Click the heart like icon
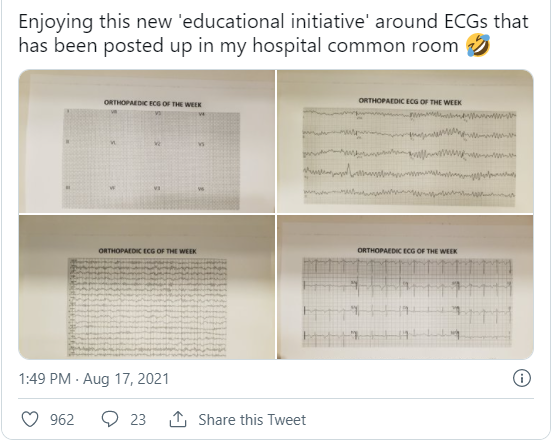Viewport: 555px width, 441px height. pos(30,420)
